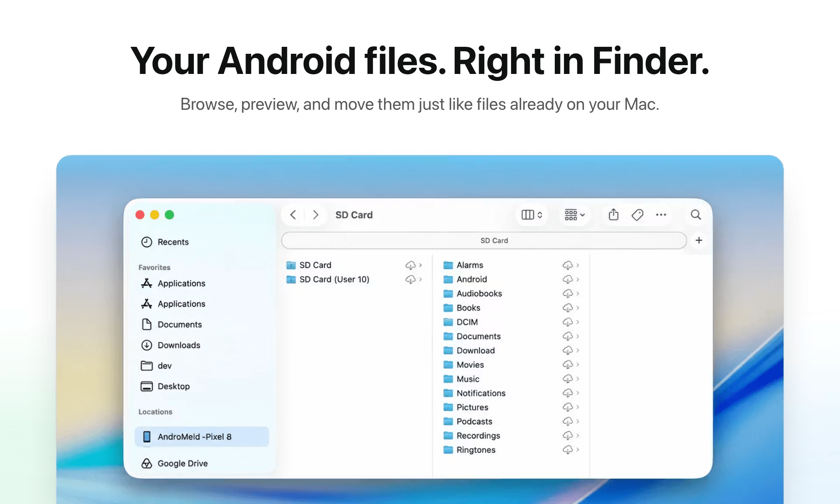Click cloud download icon for Music
Image resolution: width=840 pixels, height=504 pixels.
coord(567,379)
